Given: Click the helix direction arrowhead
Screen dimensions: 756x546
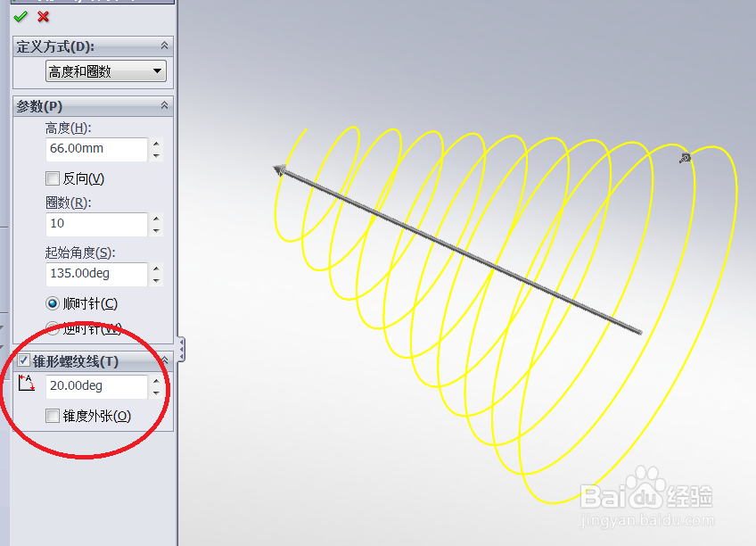Looking at the screenshot, I should tap(280, 170).
